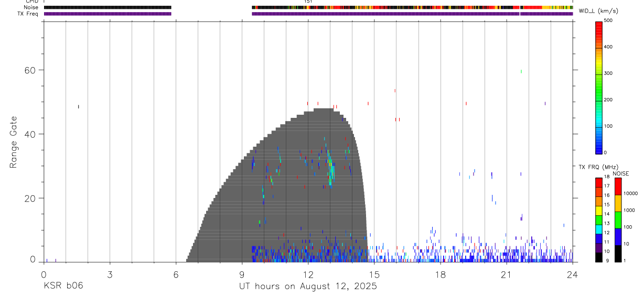Click the 500 label on WID color bar
644x297 pixels.
[x=608, y=20]
